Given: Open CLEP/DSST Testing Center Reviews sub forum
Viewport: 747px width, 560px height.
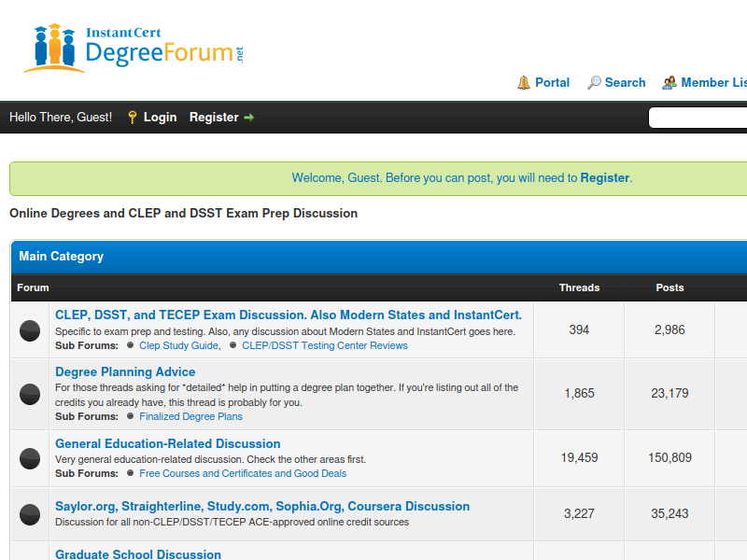Looking at the screenshot, I should 324,345.
